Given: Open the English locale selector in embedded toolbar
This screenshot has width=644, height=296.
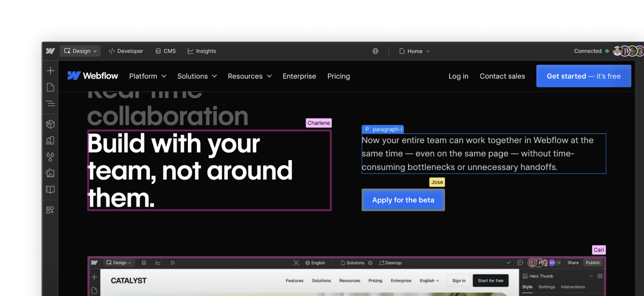Looking at the screenshot, I should pos(315,263).
